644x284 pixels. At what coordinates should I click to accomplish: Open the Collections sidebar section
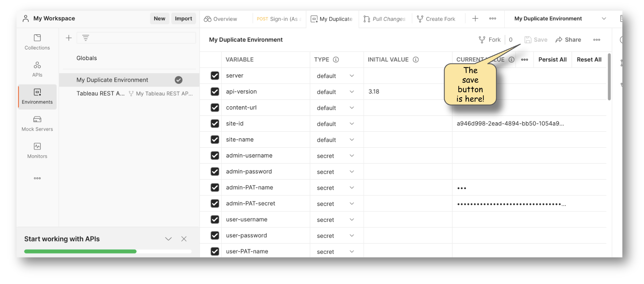click(37, 42)
